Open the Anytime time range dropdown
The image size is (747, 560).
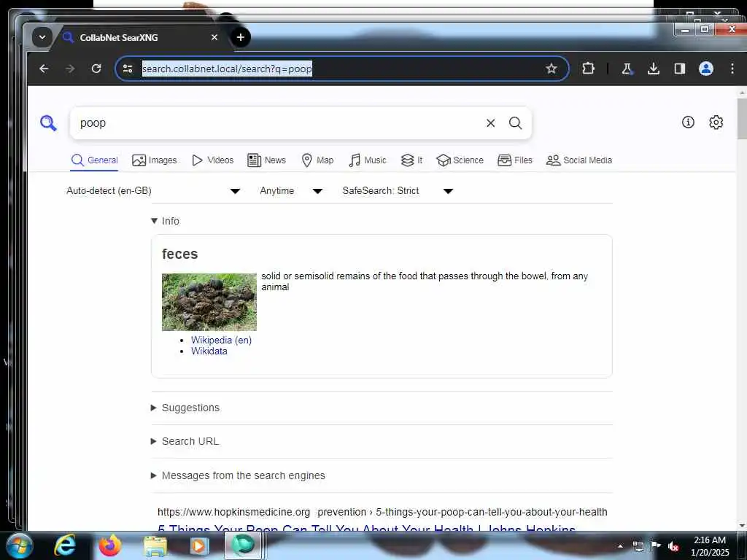point(292,191)
